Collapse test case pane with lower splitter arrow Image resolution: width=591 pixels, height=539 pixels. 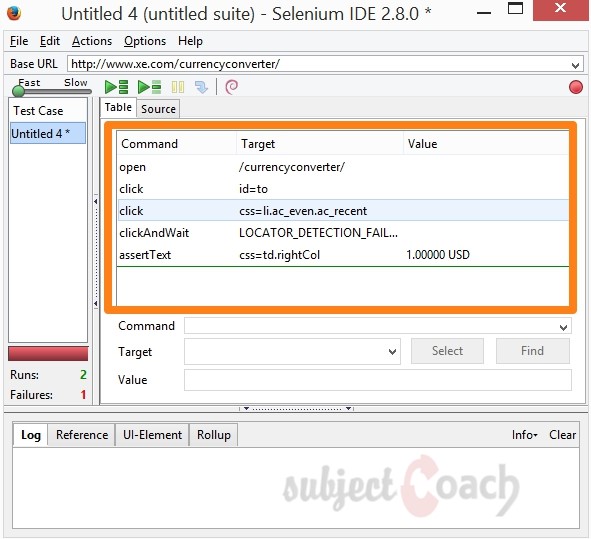point(96,303)
